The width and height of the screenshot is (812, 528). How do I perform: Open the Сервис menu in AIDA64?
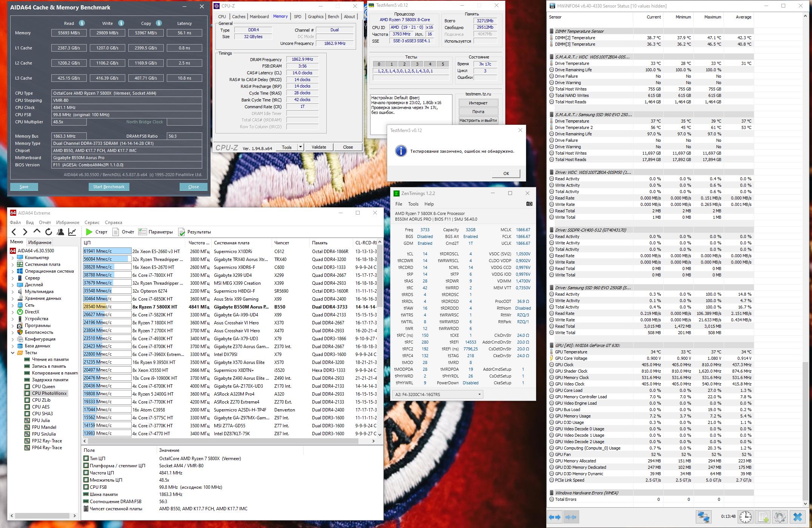pos(92,223)
